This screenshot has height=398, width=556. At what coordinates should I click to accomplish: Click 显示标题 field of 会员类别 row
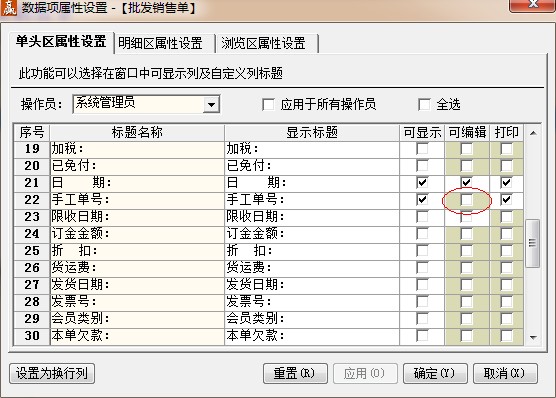312,319
